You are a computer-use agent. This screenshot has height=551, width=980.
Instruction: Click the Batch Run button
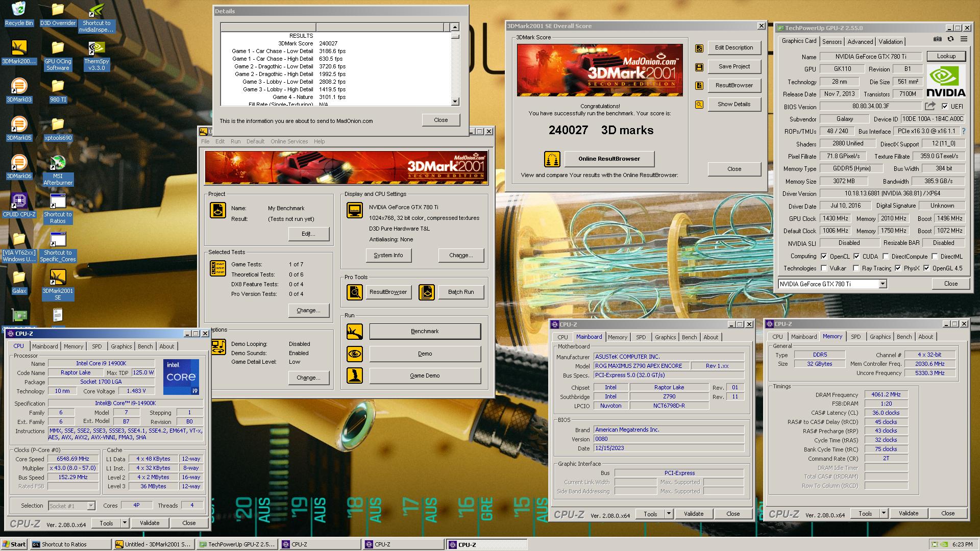(x=461, y=292)
